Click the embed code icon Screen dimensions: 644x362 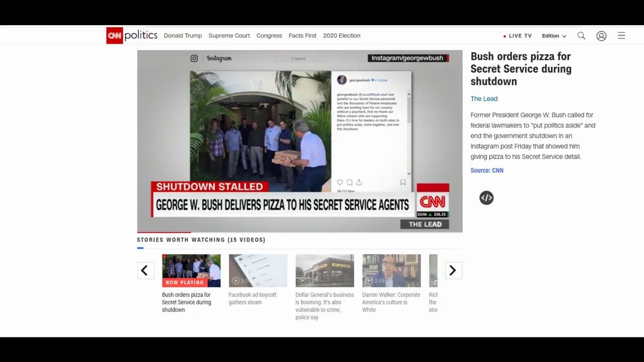click(487, 198)
